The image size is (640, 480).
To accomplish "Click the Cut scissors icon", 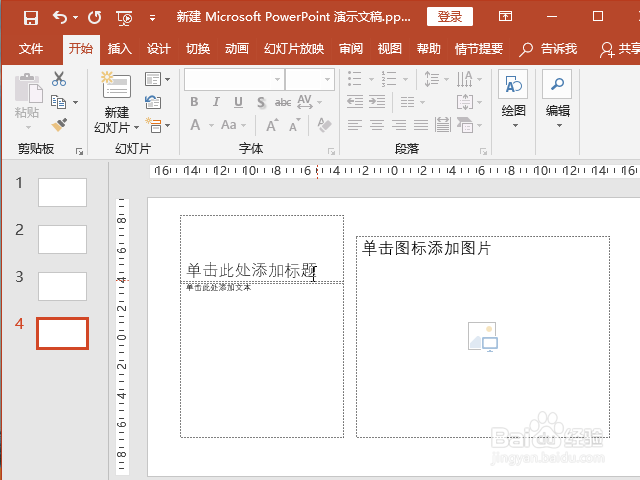I will point(59,79).
